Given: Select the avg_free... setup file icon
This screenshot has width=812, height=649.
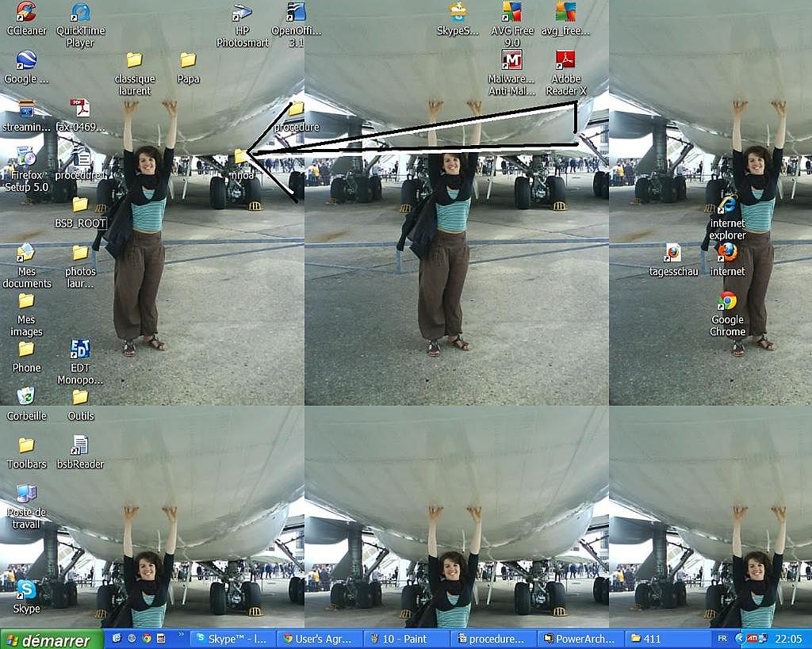Looking at the screenshot, I should pyautogui.click(x=565, y=20).
